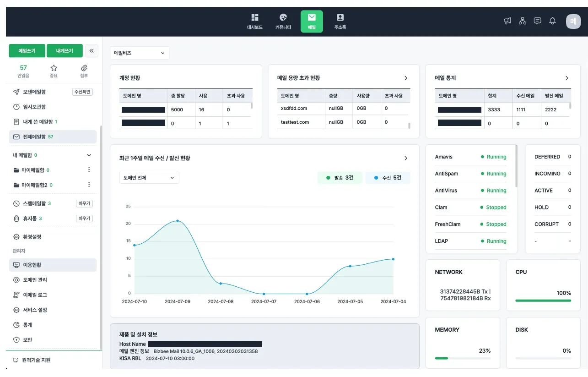
Task: Open the chat message icon
Action: (538, 21)
